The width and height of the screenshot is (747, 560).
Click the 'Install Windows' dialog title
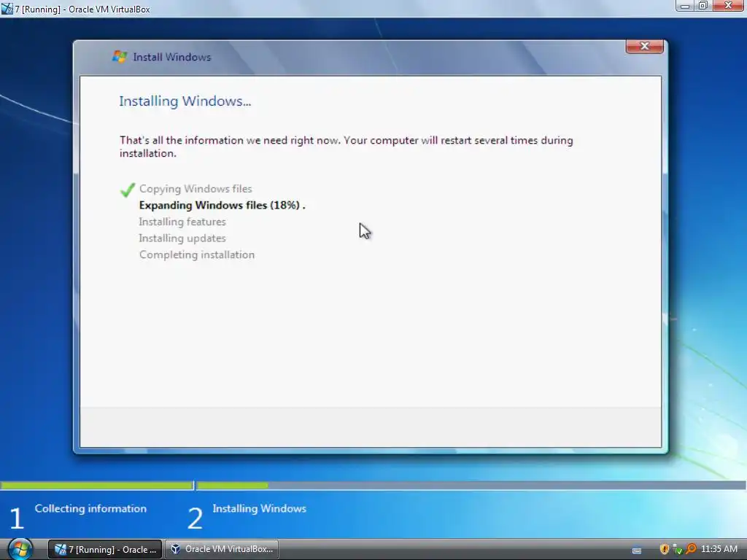[172, 57]
